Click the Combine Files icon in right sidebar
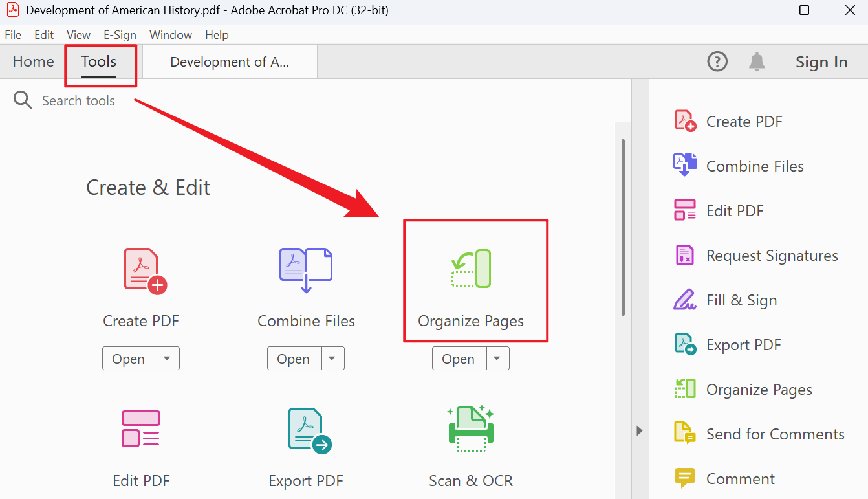The width and height of the screenshot is (868, 499). tap(685, 166)
